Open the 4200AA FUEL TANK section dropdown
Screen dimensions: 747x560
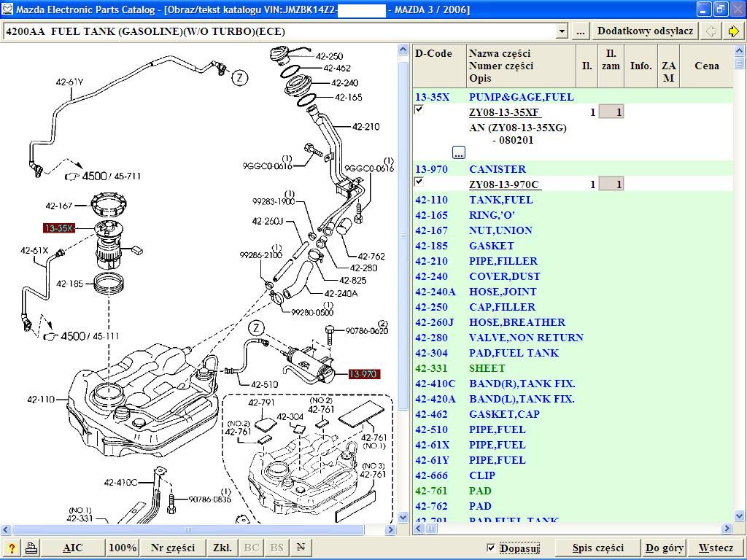pos(561,31)
